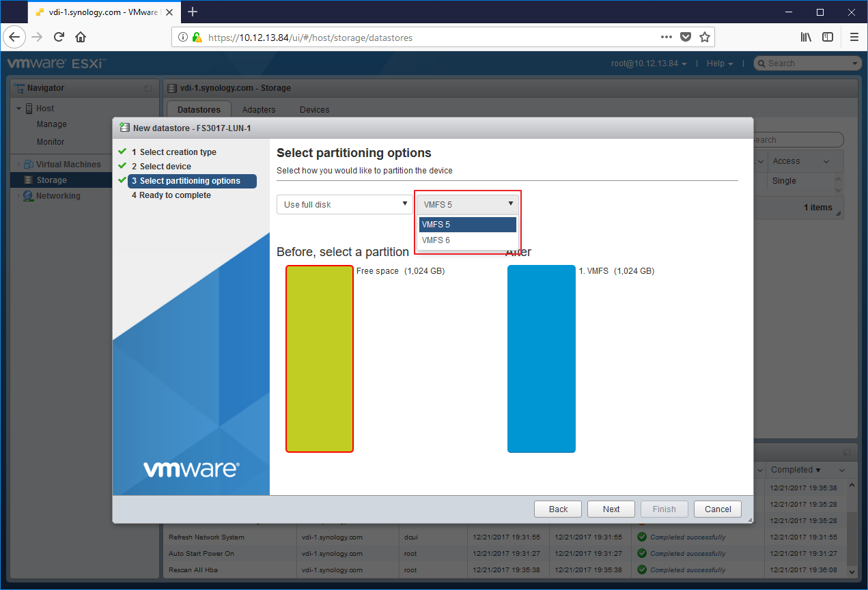This screenshot has height=590, width=868.
Task: Switch to the Datastores tab
Action: click(x=199, y=109)
